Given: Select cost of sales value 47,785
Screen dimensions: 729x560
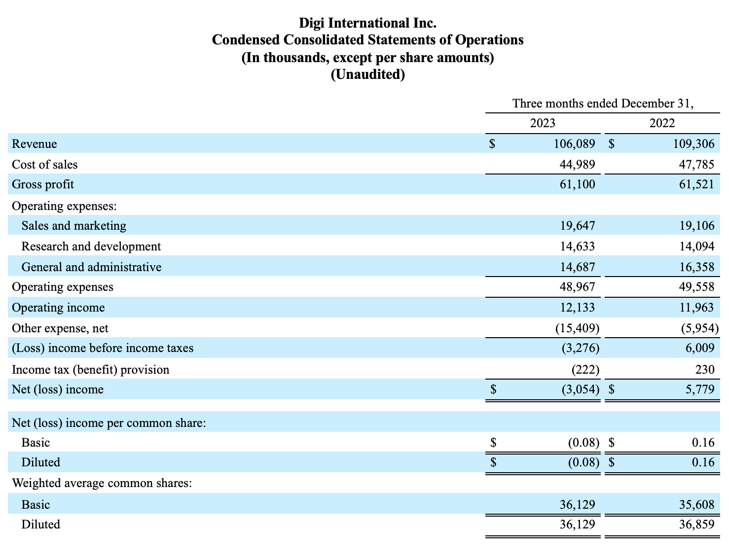Looking at the screenshot, I should coord(697,165).
